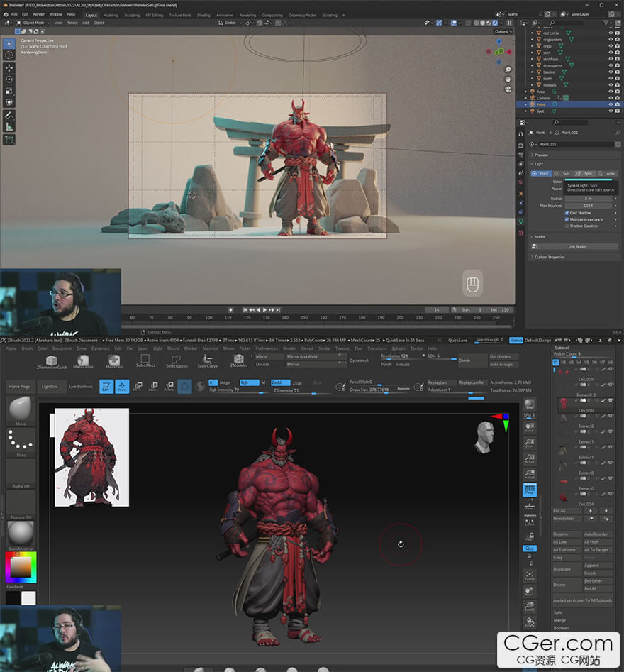This screenshot has height=672, width=624.
Task: Open the Object Mode dropdown in Blender
Action: click(x=33, y=23)
